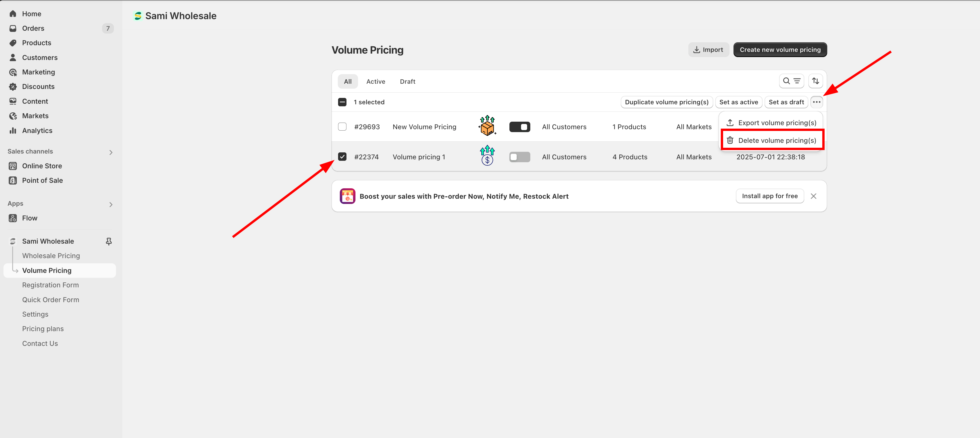
Task: Expand the Sales channels section
Action: (111, 152)
